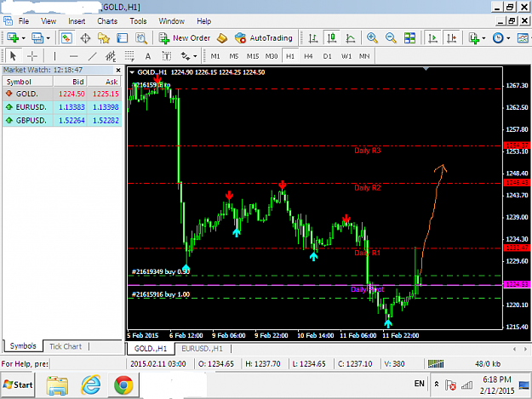The height and width of the screenshot is (399, 532).
Task: Toggle the AutoTrading button
Action: (x=264, y=38)
